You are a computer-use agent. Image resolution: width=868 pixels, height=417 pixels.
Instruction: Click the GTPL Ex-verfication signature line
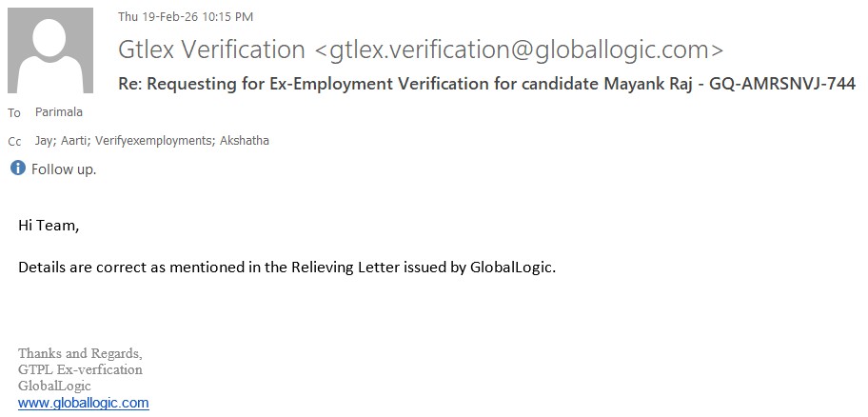[80, 369]
